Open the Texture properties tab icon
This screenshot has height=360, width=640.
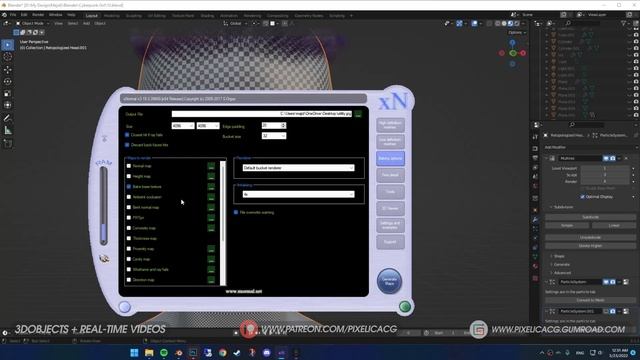coord(535,278)
